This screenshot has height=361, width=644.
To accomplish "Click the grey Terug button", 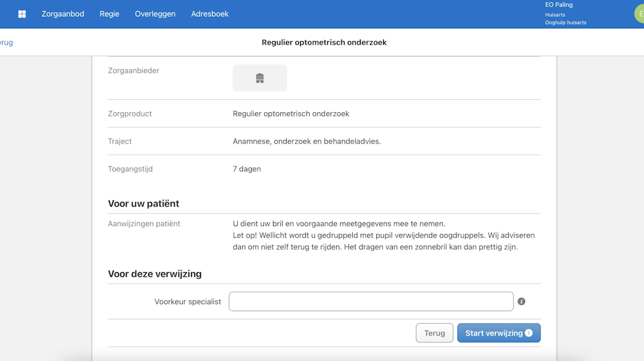I will (x=435, y=333).
